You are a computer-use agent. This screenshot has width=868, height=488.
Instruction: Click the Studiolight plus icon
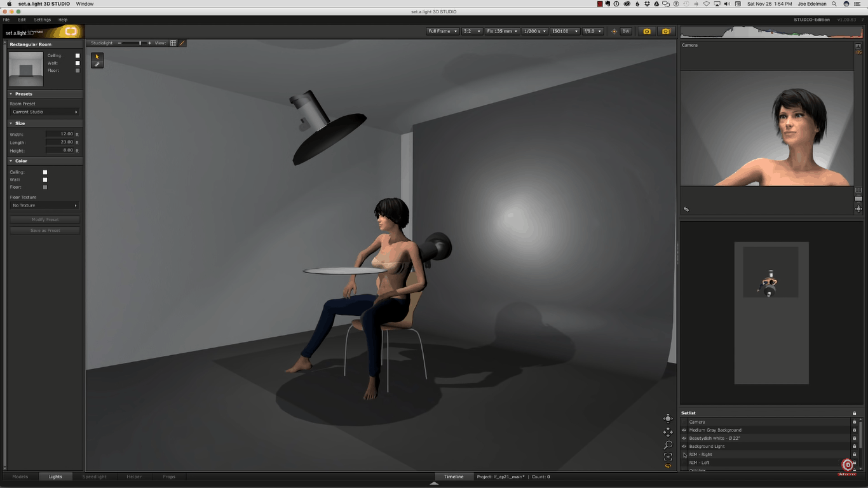click(150, 43)
